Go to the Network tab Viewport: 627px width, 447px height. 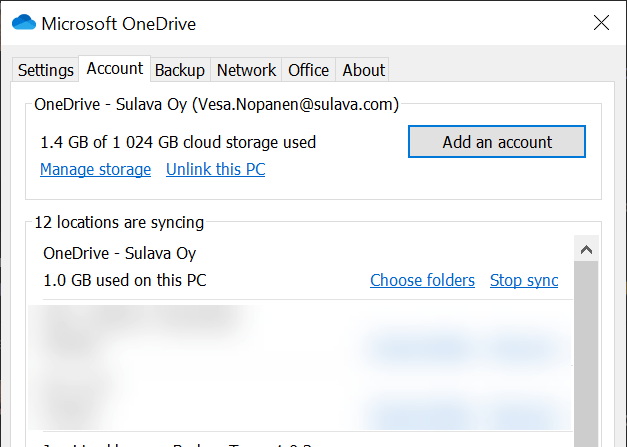pos(246,70)
